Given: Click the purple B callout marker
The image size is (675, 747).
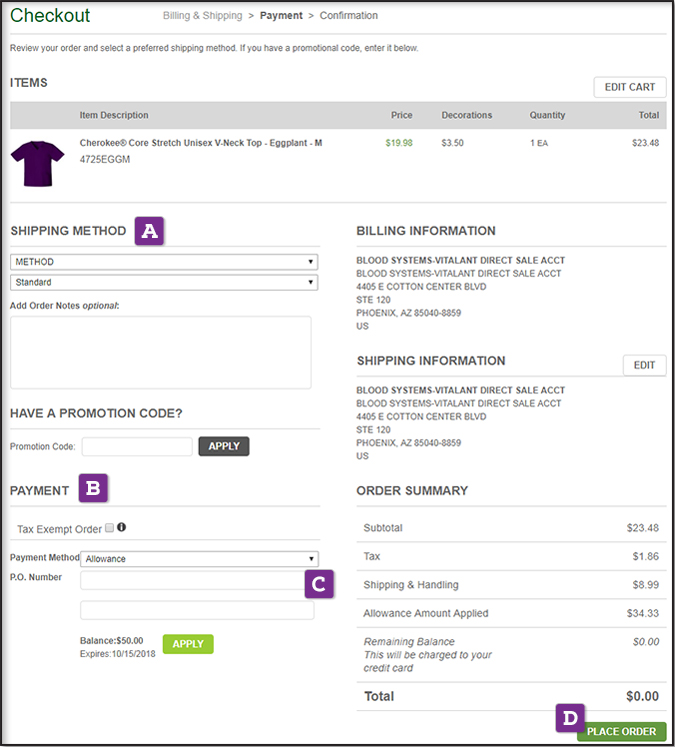Looking at the screenshot, I should tap(93, 489).
